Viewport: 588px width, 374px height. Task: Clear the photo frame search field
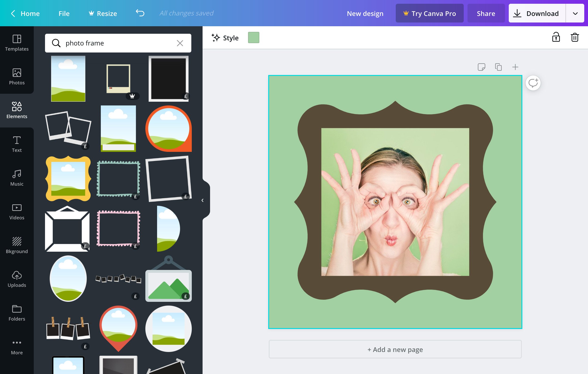[180, 42]
